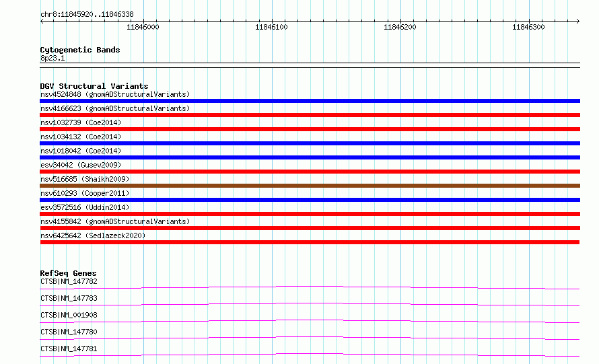Select nsv1018042 (Coe2014) label
Image resolution: width=599 pixels, height=364 pixels.
click(81, 151)
